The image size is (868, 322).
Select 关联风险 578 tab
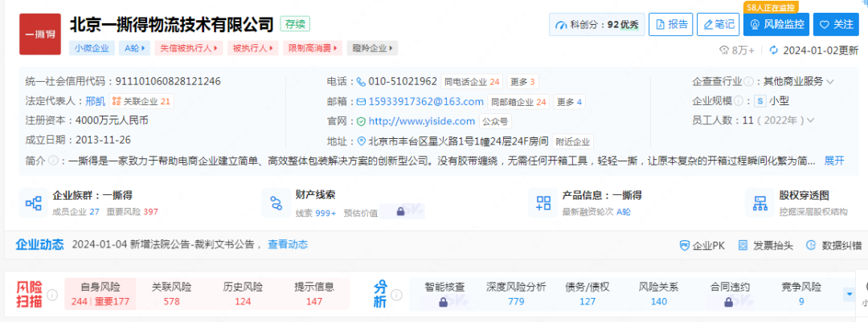[172, 294]
